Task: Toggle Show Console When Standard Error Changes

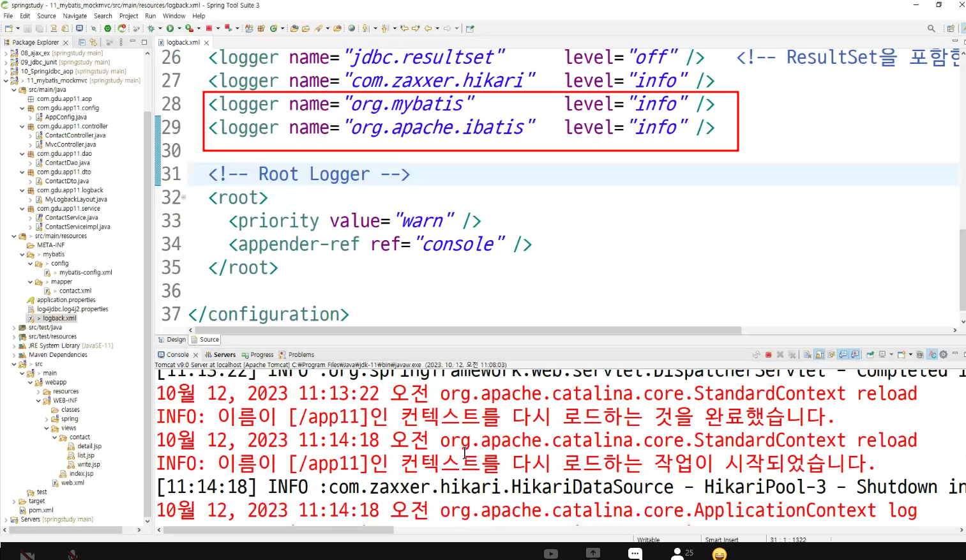Action: 855,354
